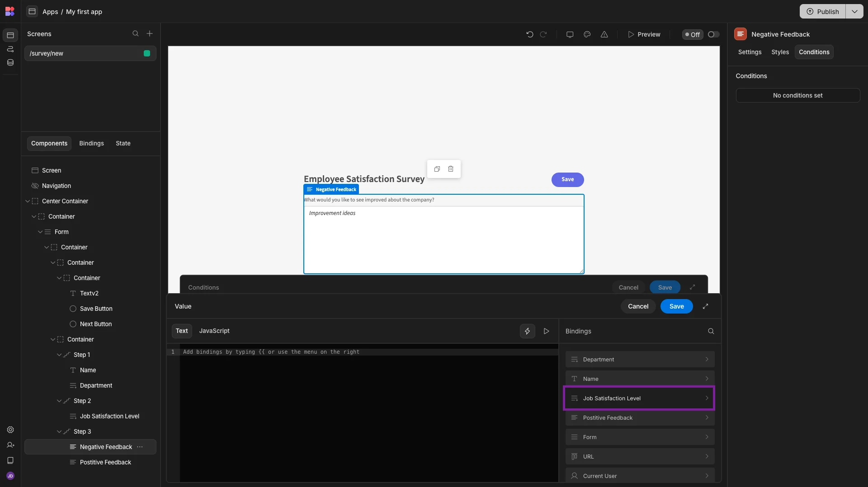Save the Value drawer binding

(x=676, y=306)
